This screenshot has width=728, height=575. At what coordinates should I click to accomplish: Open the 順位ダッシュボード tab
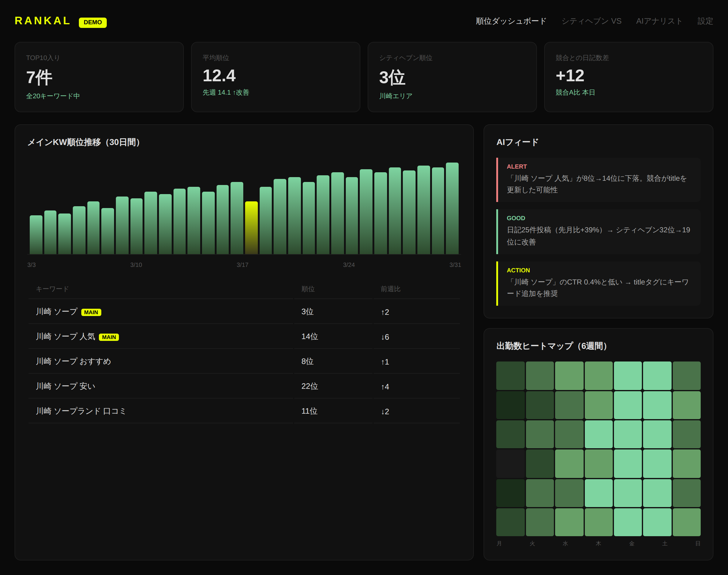tap(511, 21)
